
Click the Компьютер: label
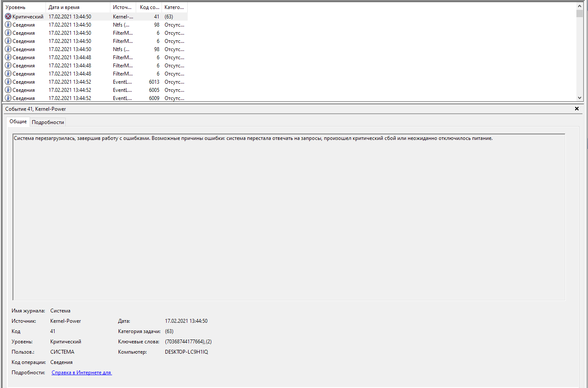pyautogui.click(x=132, y=352)
